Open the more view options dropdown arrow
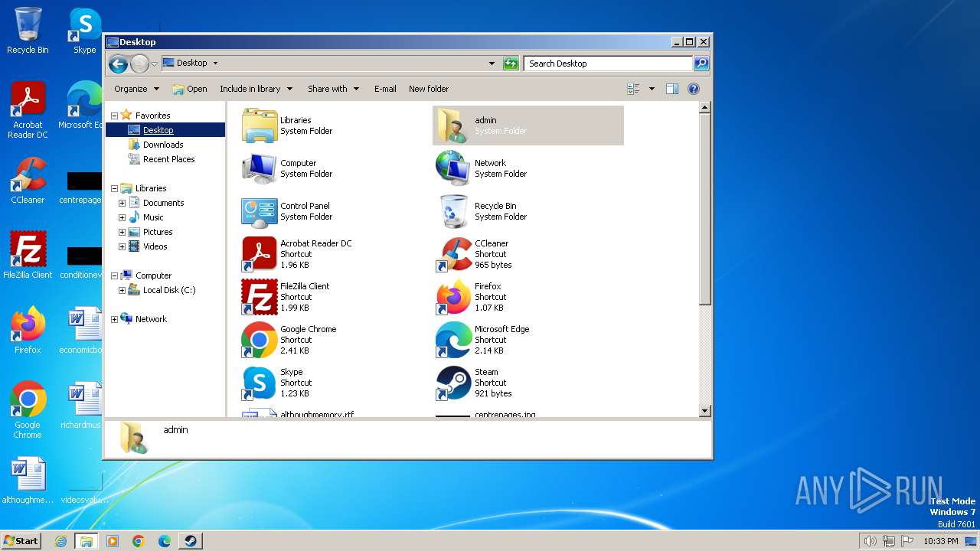 (x=652, y=89)
